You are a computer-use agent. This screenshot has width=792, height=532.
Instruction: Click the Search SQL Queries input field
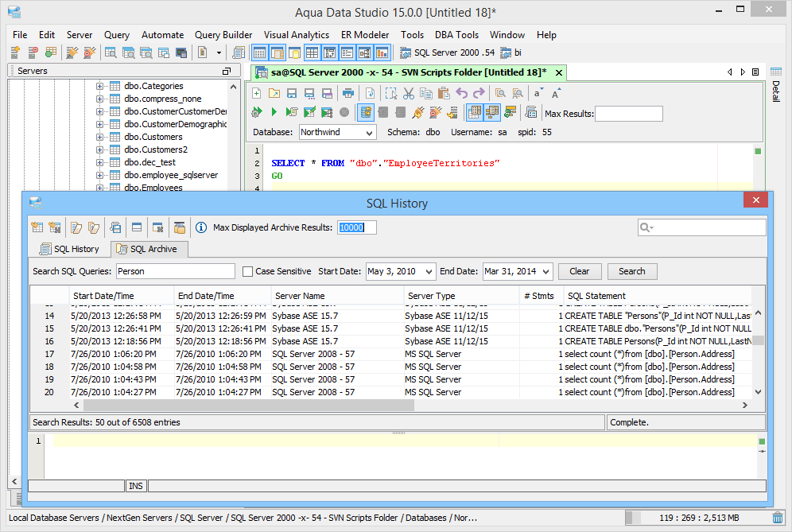[175, 271]
